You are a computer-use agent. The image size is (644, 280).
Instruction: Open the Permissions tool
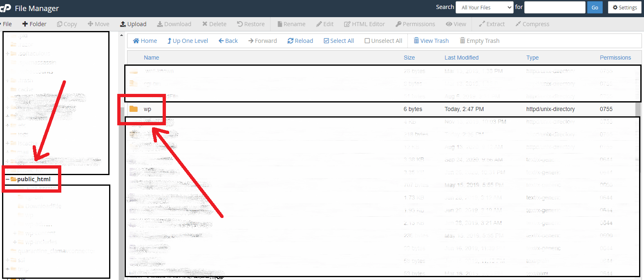click(415, 24)
